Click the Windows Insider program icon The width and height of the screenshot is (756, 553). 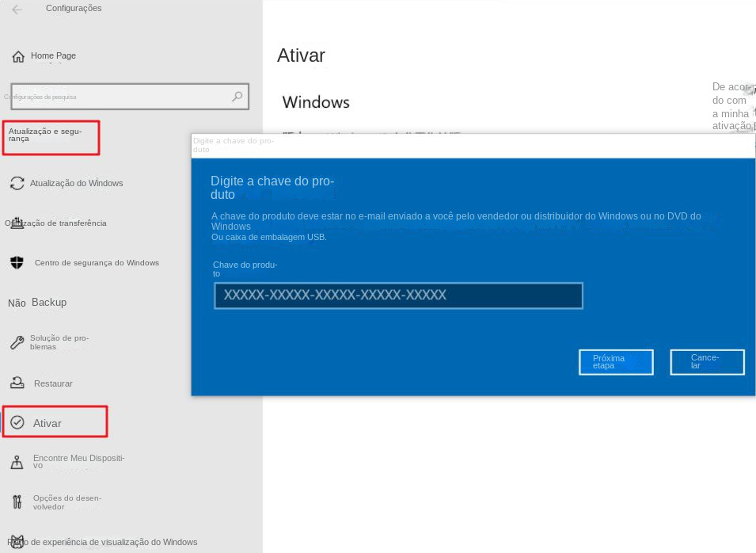[17, 542]
